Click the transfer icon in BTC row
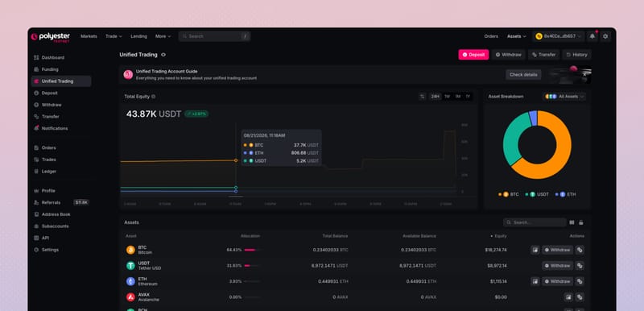Image resolution: width=644 pixels, height=311 pixels. point(580,250)
